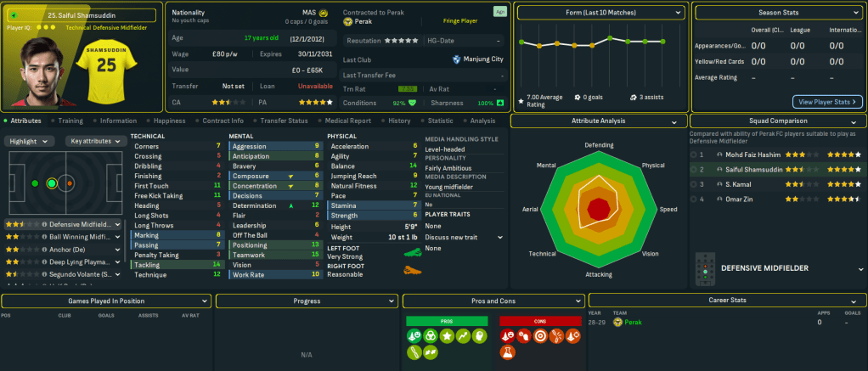Click the star icon in Pros list
Screen dimensions: 868x371
[x=446, y=336]
